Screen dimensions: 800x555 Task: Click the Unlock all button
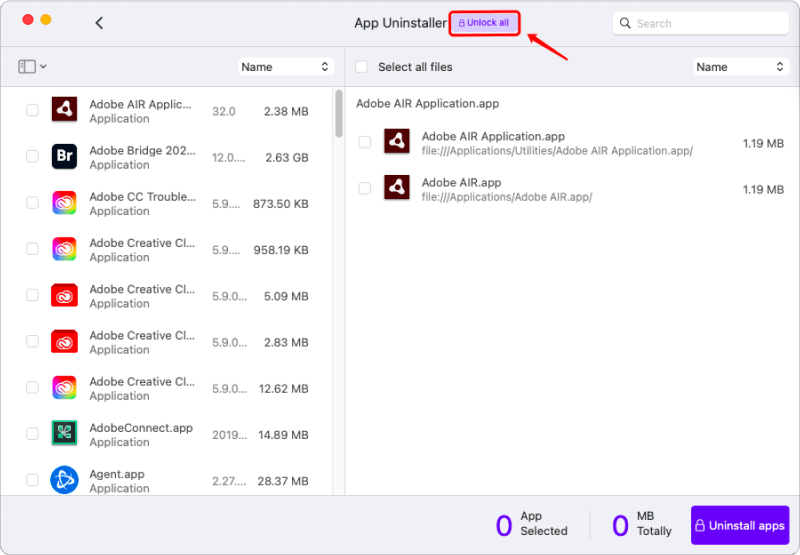click(484, 23)
